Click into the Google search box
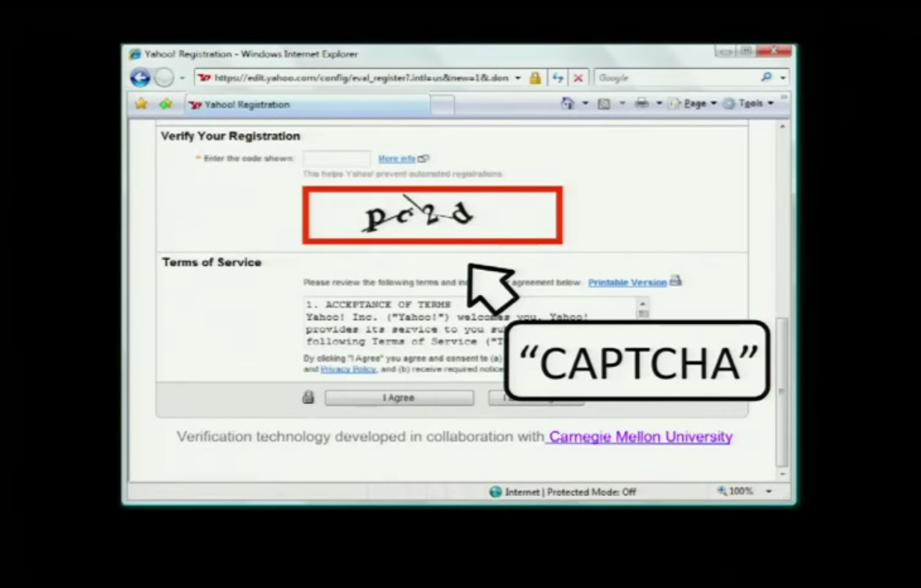Image resolution: width=921 pixels, height=588 pixels. (x=676, y=78)
